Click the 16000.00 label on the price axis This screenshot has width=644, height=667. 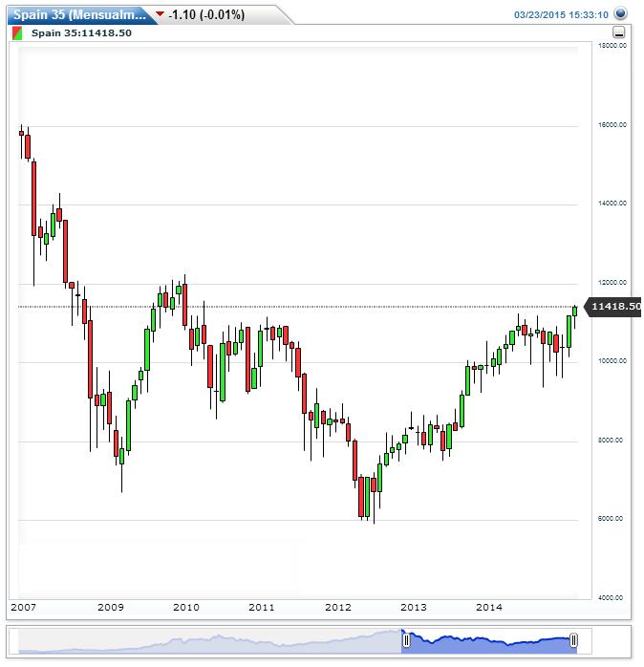611,124
